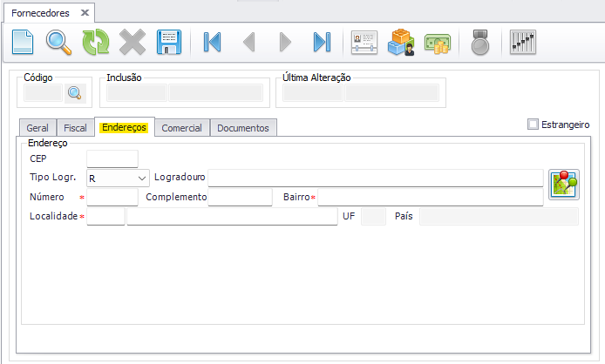
Task: Advance to the next record arrow
Action: click(285, 42)
